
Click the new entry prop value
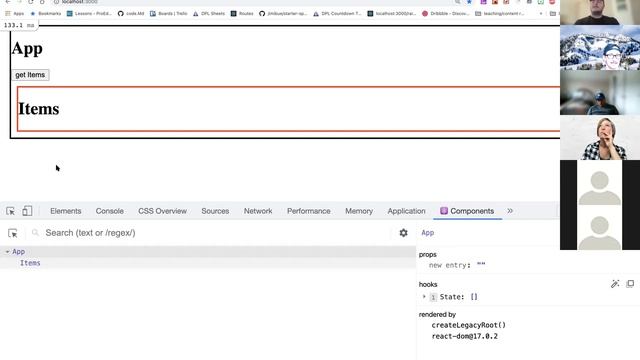tap(481, 265)
